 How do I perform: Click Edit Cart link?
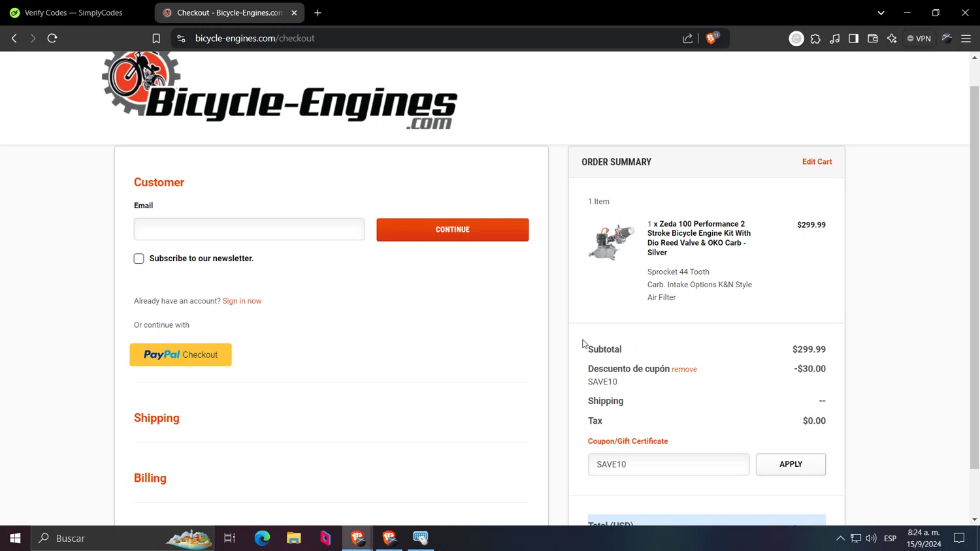pyautogui.click(x=817, y=162)
